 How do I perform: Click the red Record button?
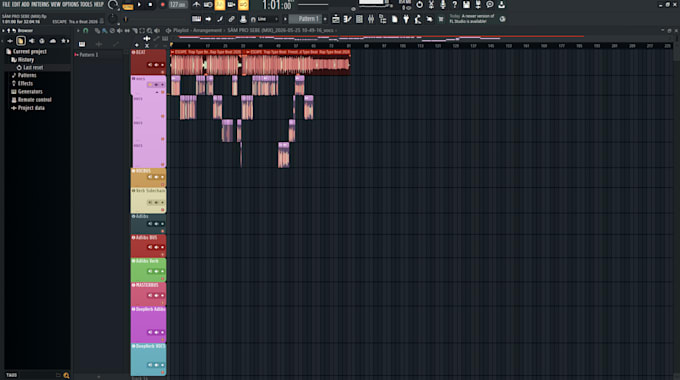point(163,5)
